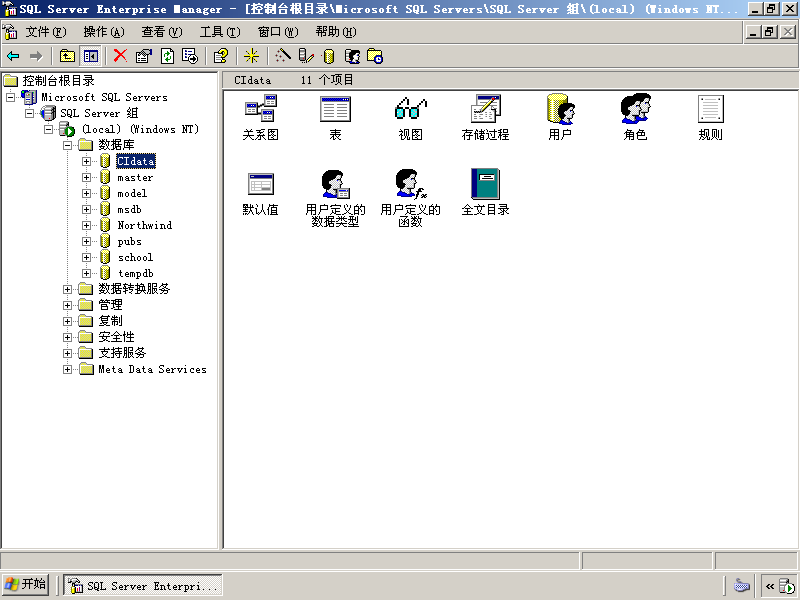Select the pubs database
The image size is (800, 600).
[129, 242]
